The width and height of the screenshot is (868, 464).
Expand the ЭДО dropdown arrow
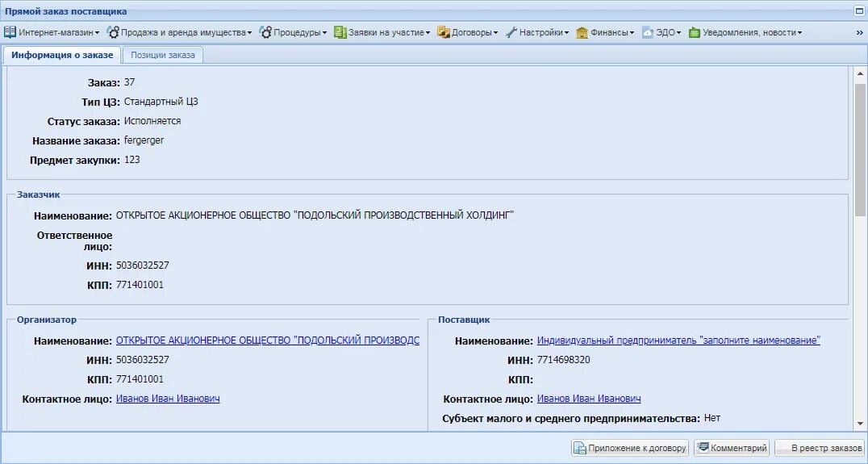(678, 32)
